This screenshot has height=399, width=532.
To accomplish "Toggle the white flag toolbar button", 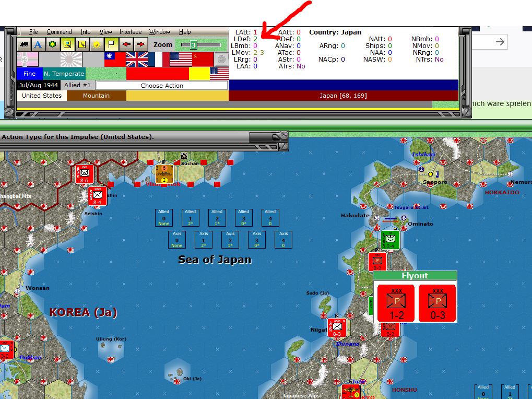I will point(111,44).
